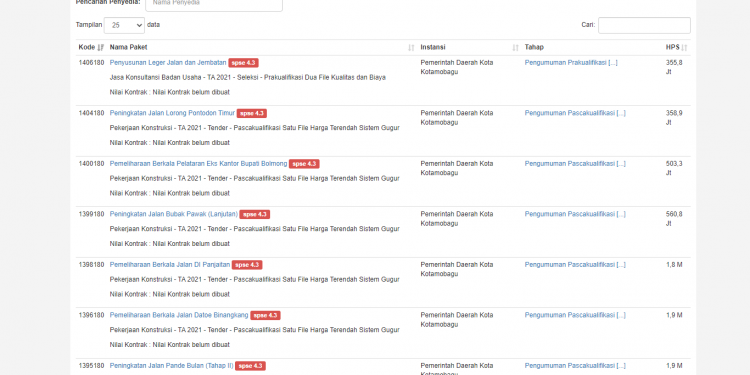
Task: Click Jasa Konsultansi Badan Usaha description text
Action: [x=248, y=77]
